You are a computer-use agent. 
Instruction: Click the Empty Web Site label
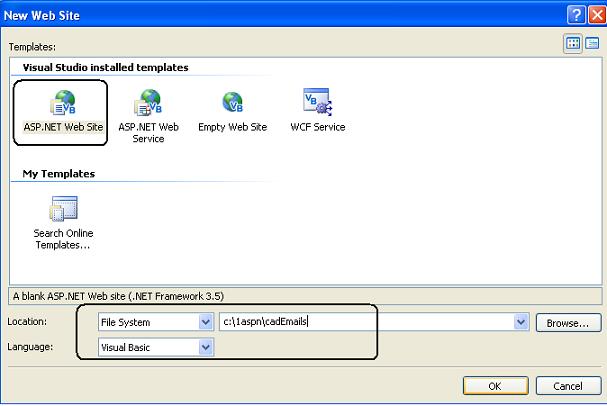pos(233,127)
